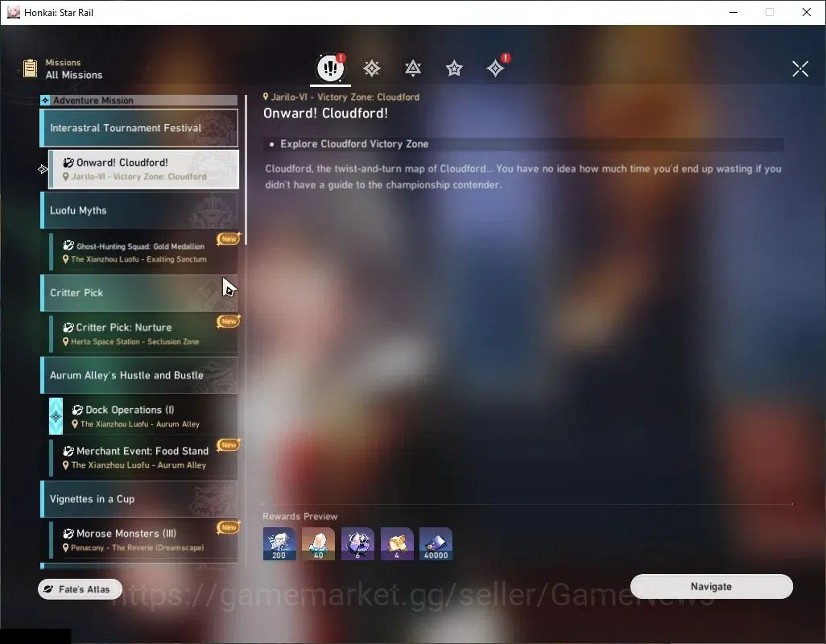Select the Onward! Cloudford! mission
The height and width of the screenshot is (644, 826).
point(143,169)
